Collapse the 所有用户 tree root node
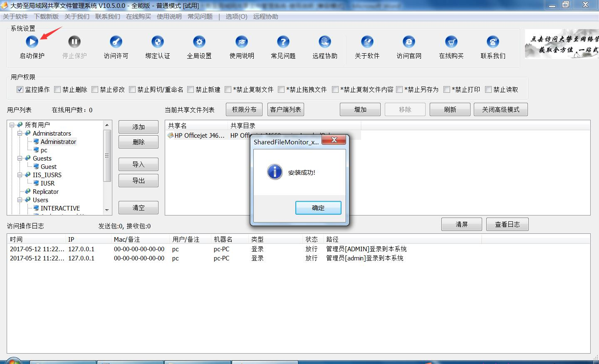The height and width of the screenshot is (364, 599). 12,125
